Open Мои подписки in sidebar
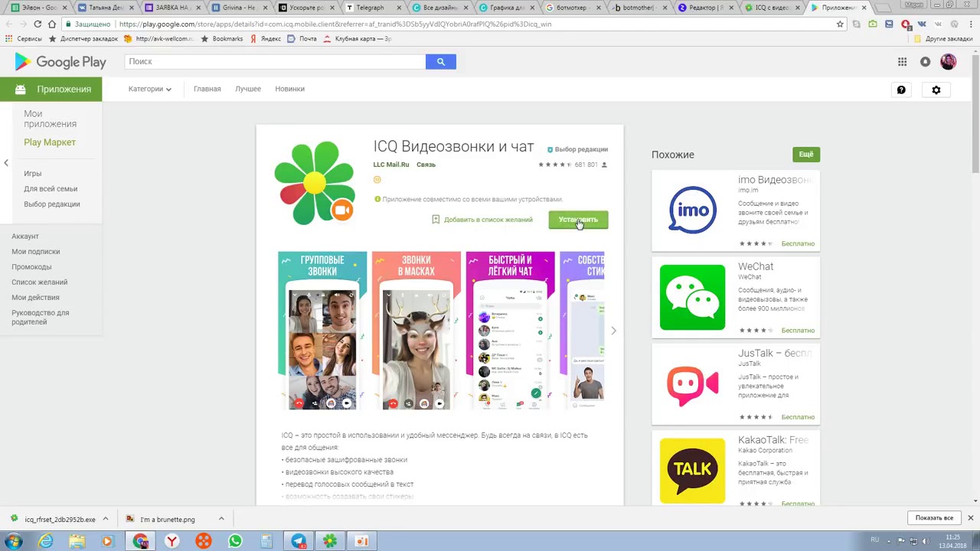 click(x=35, y=252)
